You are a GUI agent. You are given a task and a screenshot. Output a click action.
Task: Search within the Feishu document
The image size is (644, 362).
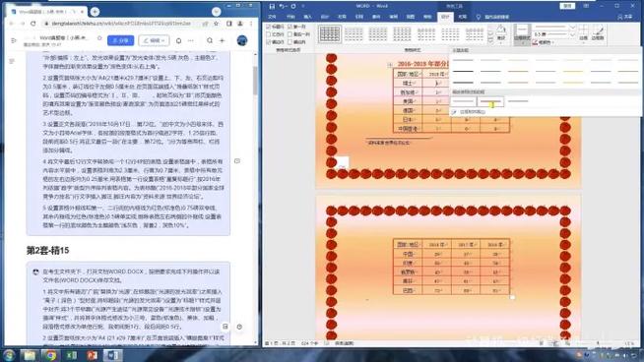210,40
